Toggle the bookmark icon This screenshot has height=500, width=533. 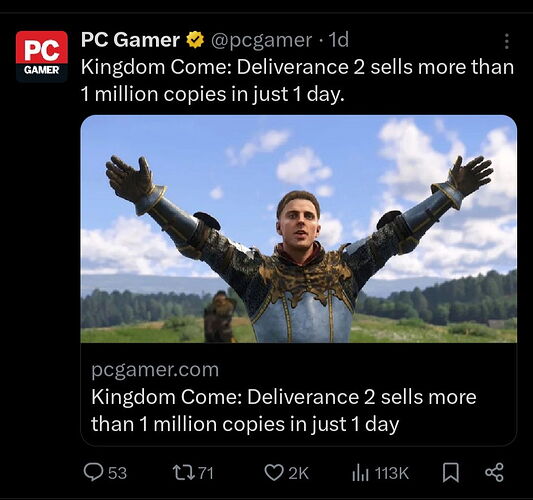451,473
